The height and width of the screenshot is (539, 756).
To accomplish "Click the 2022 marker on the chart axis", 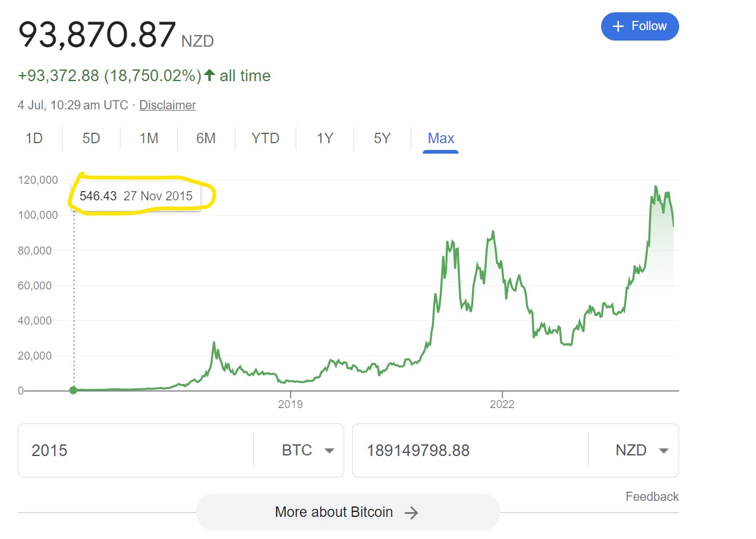I will coord(502,404).
